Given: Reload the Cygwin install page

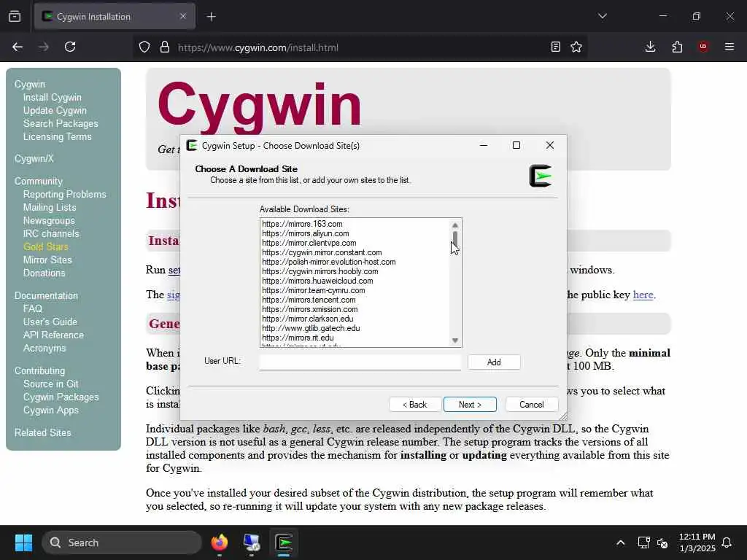Looking at the screenshot, I should 70,47.
